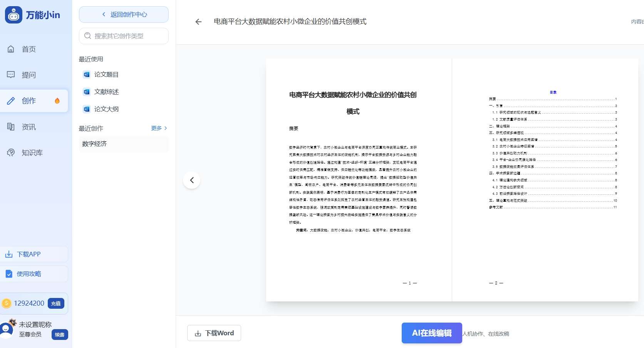Screen dimensions: 644x348
Task: Expand 更多 to show more recent creations
Action: point(156,128)
